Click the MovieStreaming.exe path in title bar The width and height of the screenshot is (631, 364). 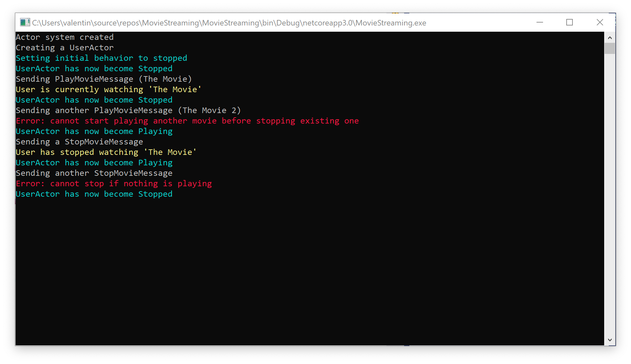tap(229, 23)
